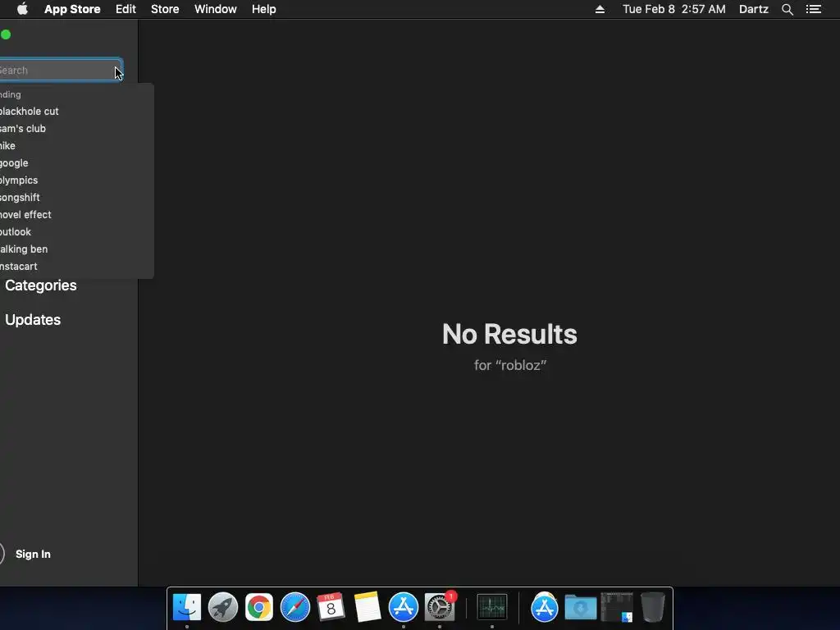
Task: Click the Dartz user menu
Action: pos(754,9)
